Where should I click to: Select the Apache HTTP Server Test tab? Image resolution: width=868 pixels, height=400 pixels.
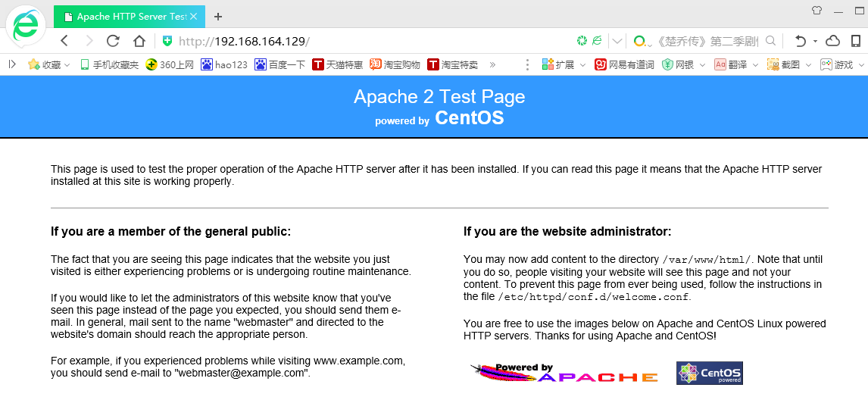[125, 16]
